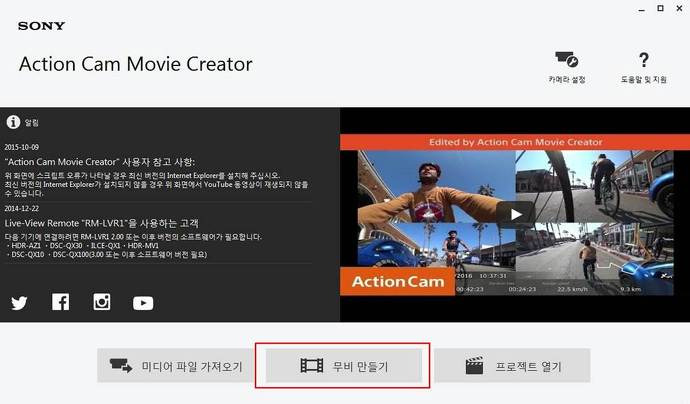
Task: Click the 2014-12-22 date entry
Action: 22,208
